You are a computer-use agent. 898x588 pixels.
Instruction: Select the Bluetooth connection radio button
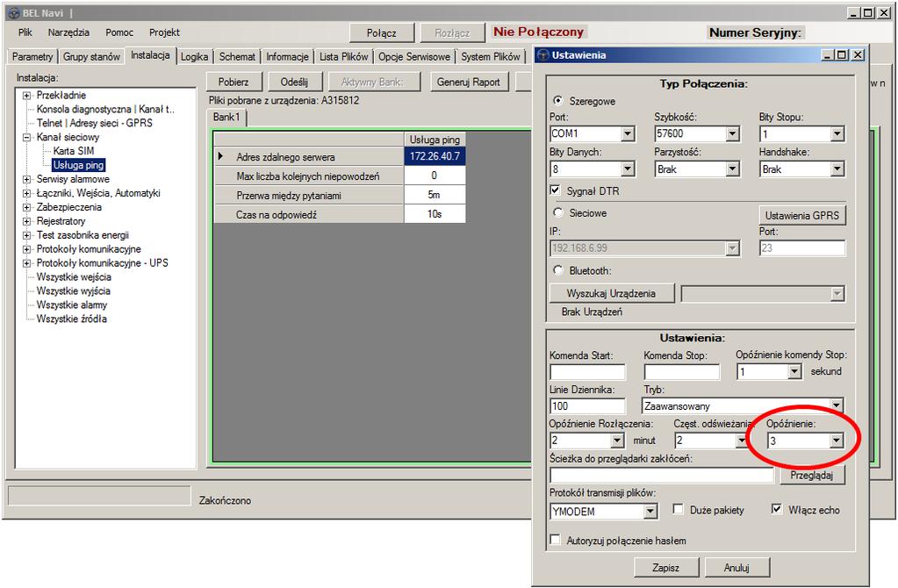tap(557, 269)
